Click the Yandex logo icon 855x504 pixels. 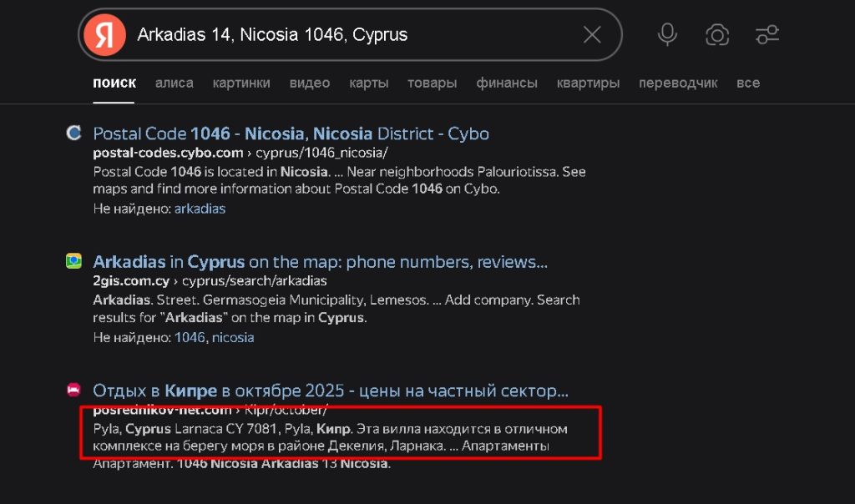104,34
